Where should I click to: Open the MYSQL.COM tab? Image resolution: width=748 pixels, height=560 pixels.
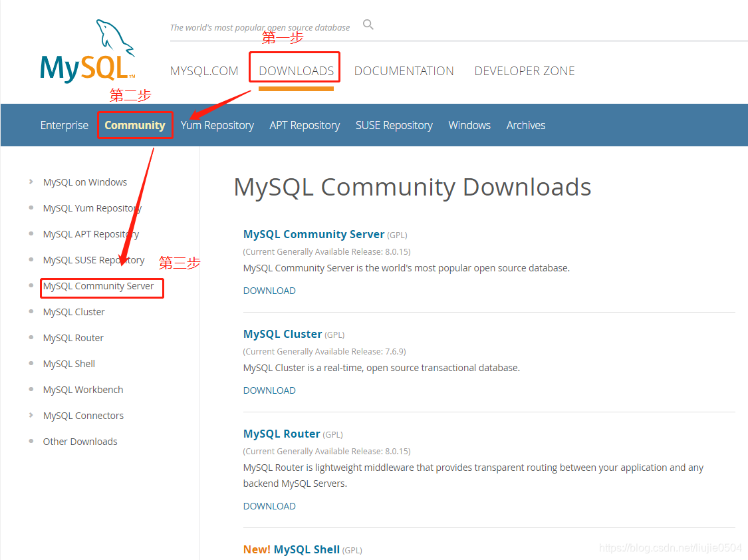[204, 71]
